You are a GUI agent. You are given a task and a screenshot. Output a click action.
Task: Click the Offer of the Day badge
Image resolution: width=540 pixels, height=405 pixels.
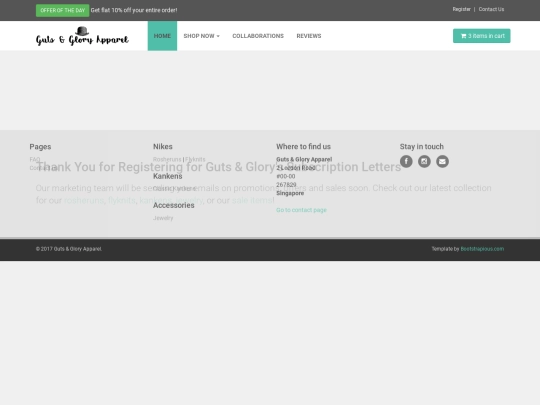tap(62, 10)
